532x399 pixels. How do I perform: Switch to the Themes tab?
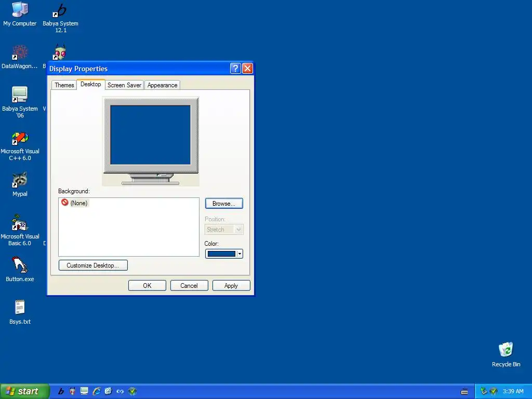click(64, 85)
